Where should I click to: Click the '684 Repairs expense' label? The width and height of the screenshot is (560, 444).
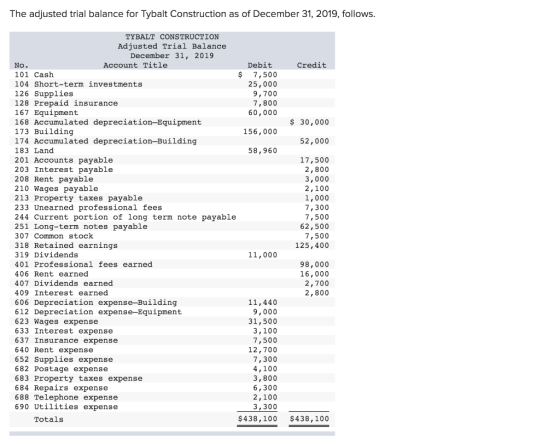[x=61, y=388]
